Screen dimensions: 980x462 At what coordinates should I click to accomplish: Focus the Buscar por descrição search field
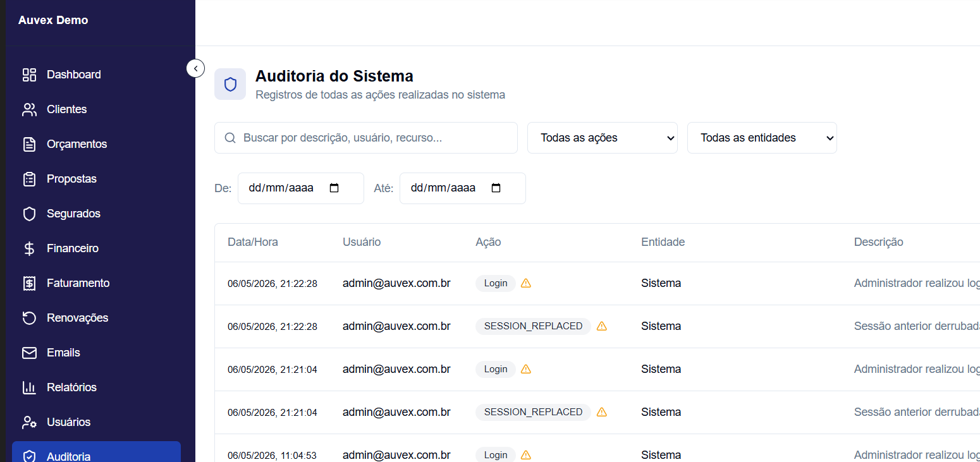pyautogui.click(x=366, y=138)
